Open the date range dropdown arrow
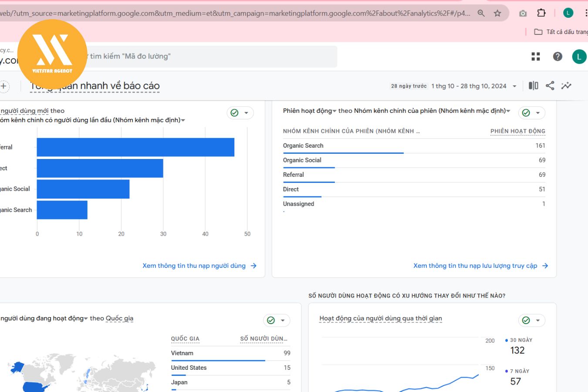The width and height of the screenshot is (588, 392). coord(514,86)
